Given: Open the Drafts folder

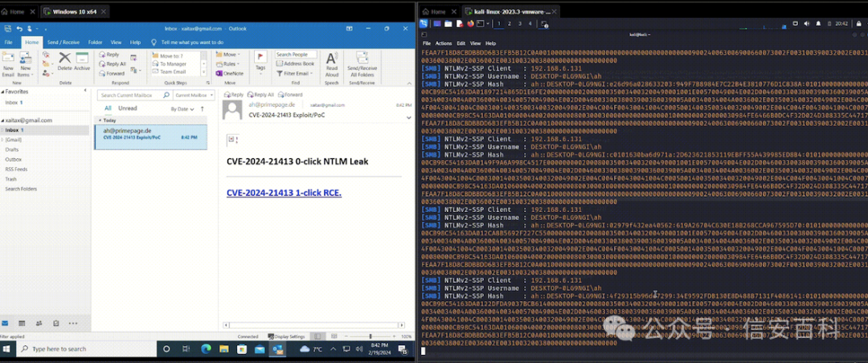Looking at the screenshot, I should pos(11,149).
